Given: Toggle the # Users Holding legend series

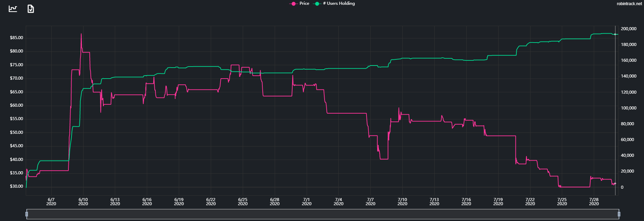Looking at the screenshot, I should (335, 3).
